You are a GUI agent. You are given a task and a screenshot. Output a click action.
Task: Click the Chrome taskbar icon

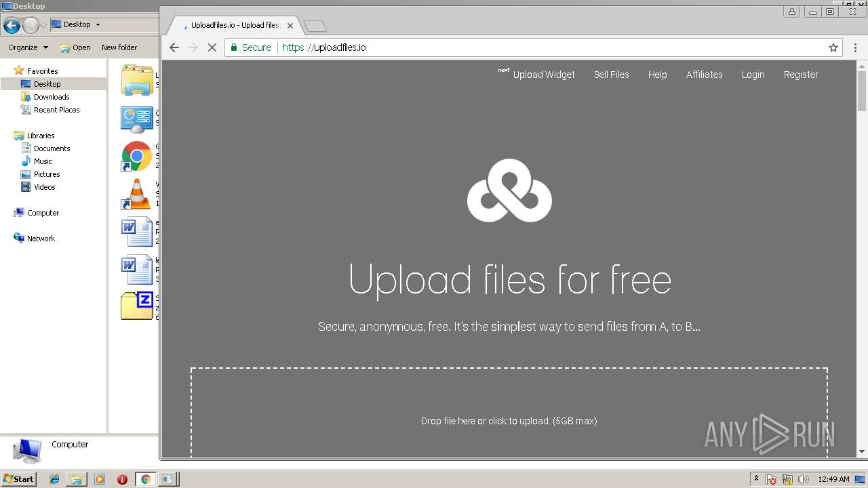[145, 479]
